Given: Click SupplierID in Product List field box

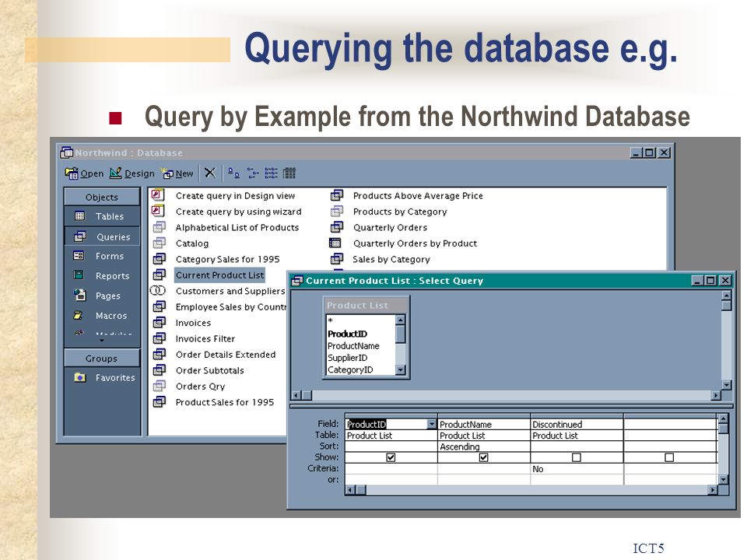Looking at the screenshot, I should pyautogui.click(x=347, y=358).
